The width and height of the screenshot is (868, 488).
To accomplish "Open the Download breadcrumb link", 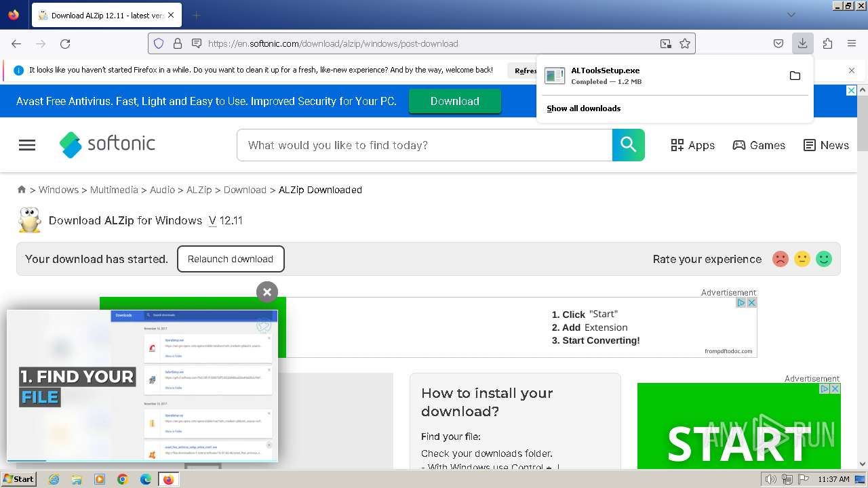I will tap(245, 190).
